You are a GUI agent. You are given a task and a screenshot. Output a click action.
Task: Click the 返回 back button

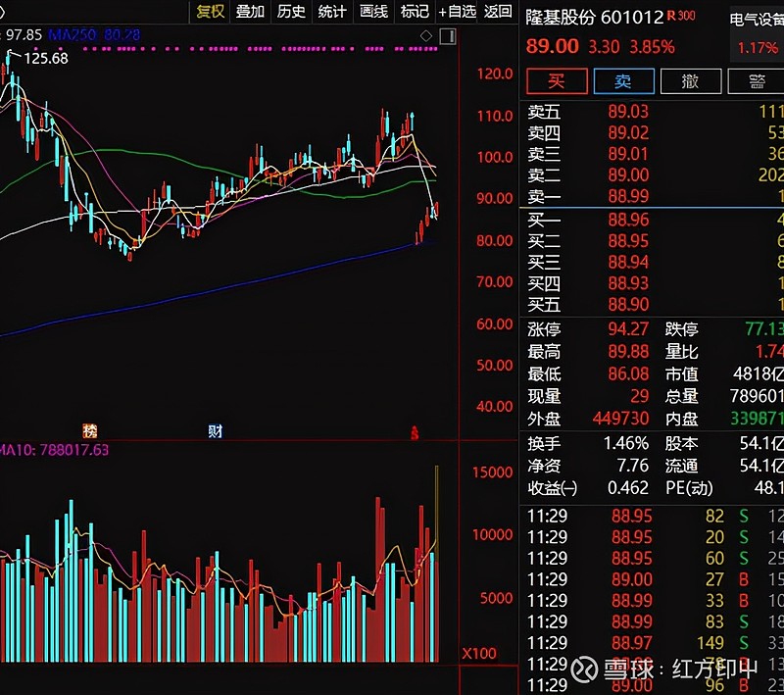click(x=498, y=11)
